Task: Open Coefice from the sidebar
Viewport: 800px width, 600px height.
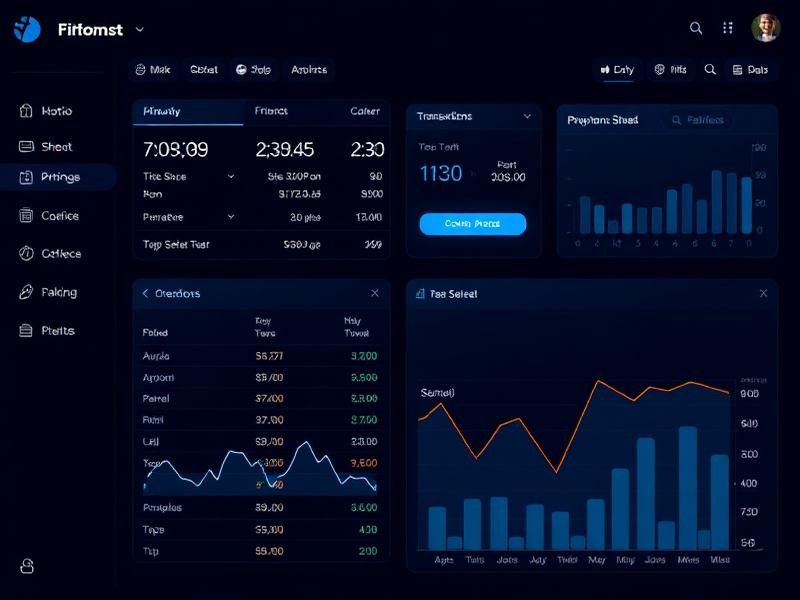Action: point(49,216)
